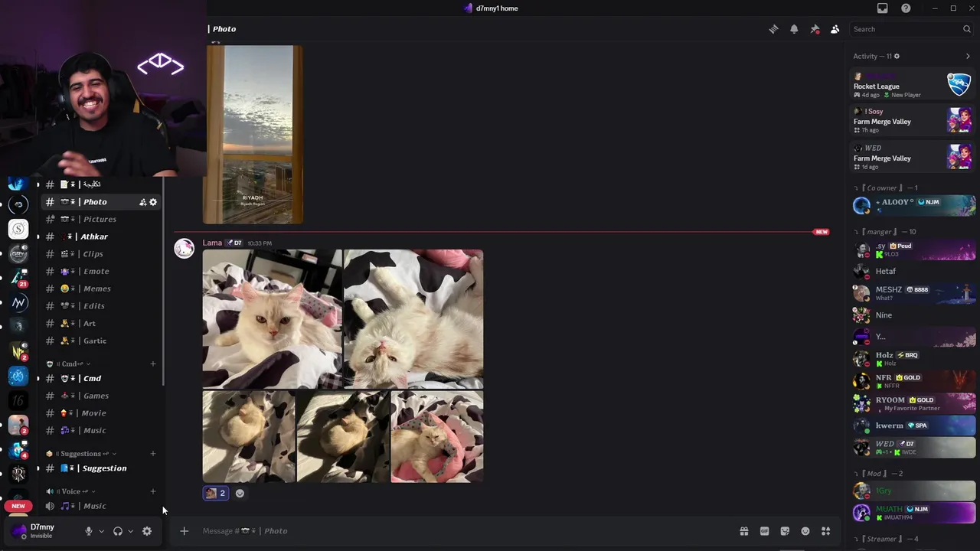Open notification settings bell icon

(x=794, y=29)
